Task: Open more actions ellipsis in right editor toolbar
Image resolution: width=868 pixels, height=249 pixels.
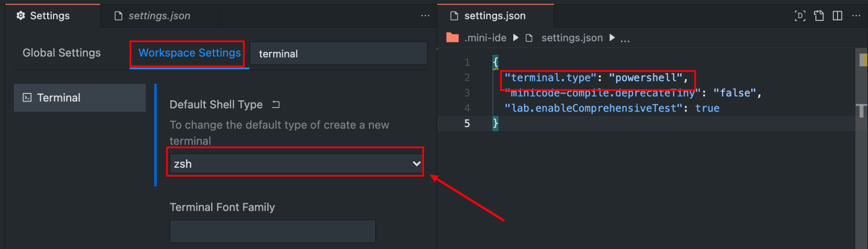Action: click(856, 16)
